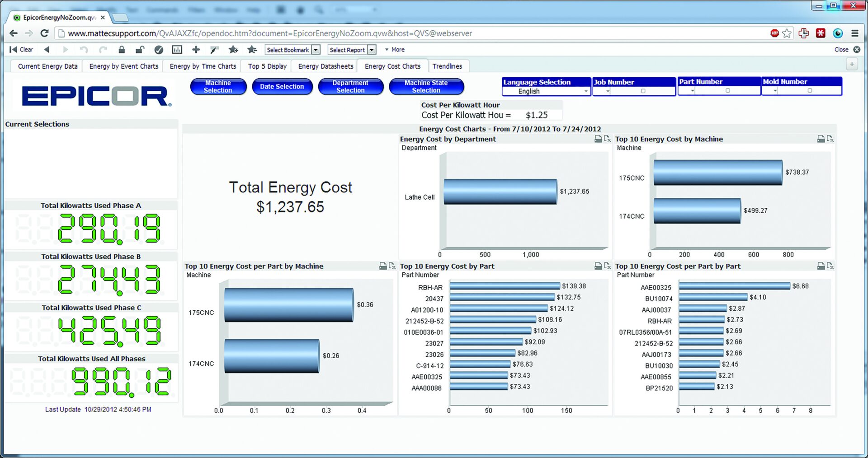Click the Date Selection button

point(282,86)
